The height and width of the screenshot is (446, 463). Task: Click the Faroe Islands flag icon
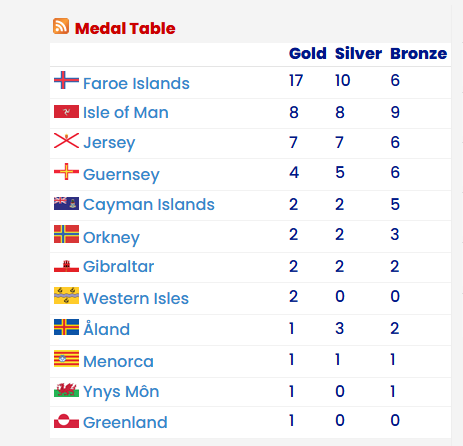(x=66, y=80)
